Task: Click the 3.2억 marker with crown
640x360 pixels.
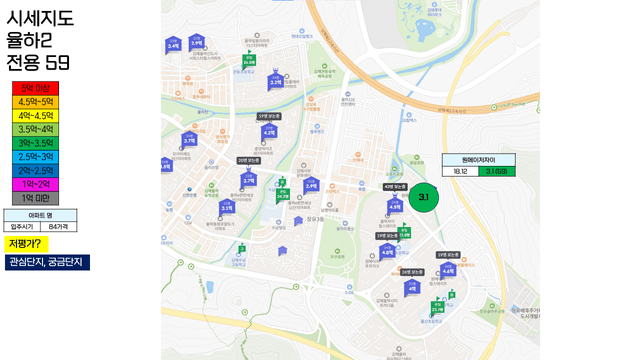Action: 276,79
